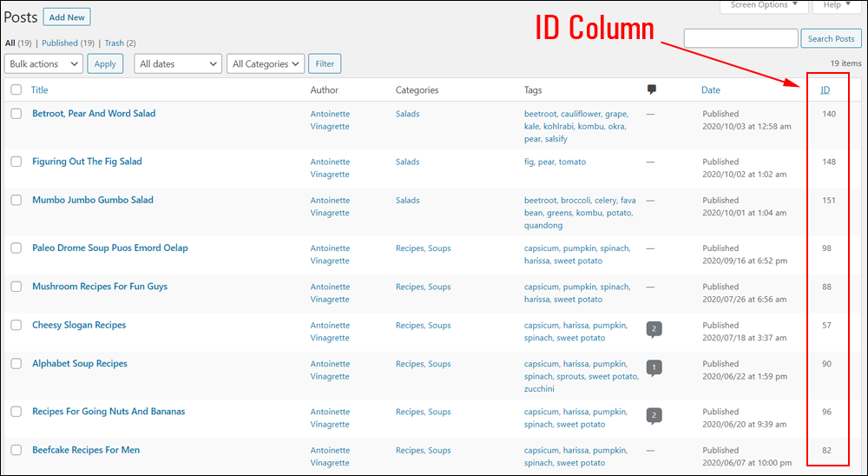The image size is (868, 476).
Task: Open comment count bubble for Alphabet Soup Recipes
Action: (654, 368)
